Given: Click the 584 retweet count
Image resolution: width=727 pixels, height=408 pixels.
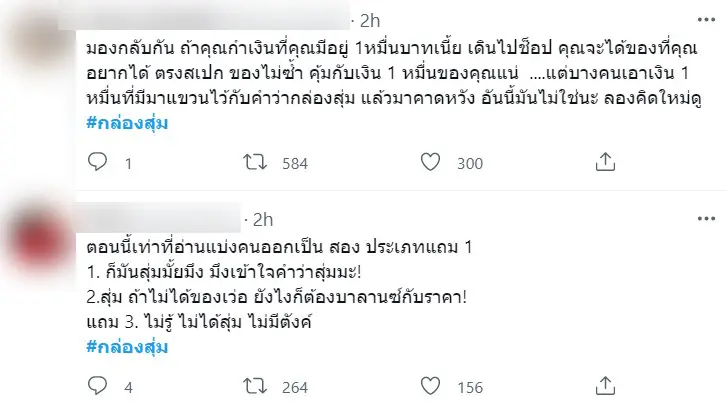Looking at the screenshot, I should pyautogui.click(x=294, y=163).
